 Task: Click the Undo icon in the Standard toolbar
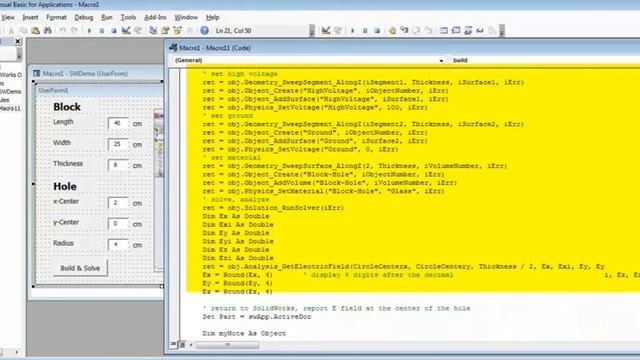62,31
